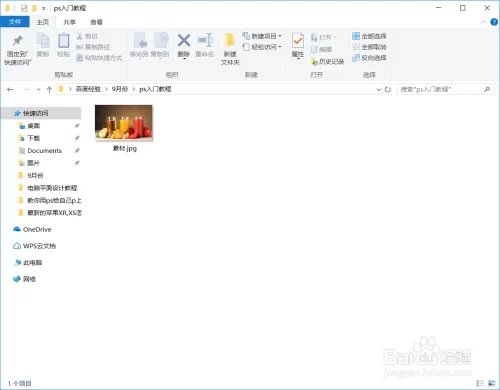Refresh the current folder view

click(x=388, y=89)
